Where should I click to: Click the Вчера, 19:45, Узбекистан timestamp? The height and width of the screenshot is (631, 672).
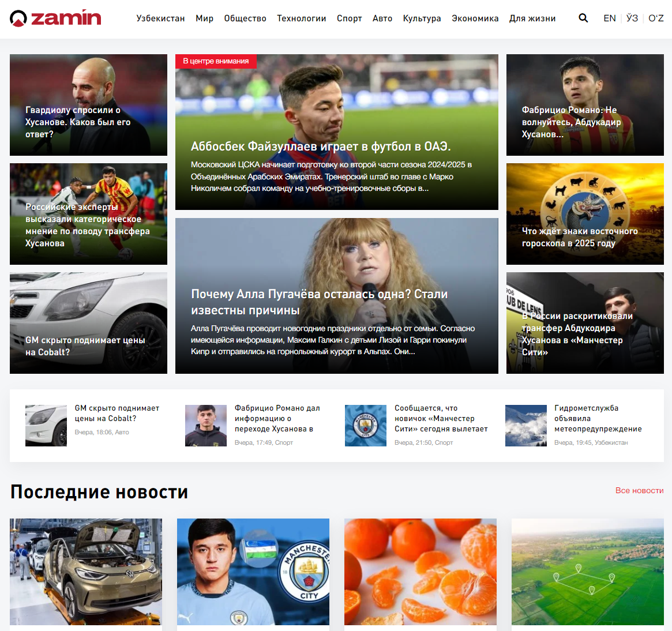tap(591, 442)
